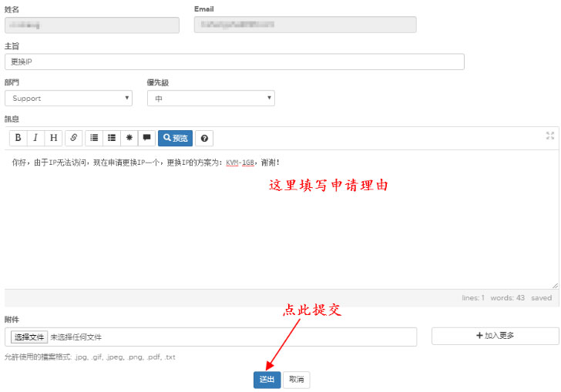
Task: Open editor help question mark icon
Action: [204, 138]
